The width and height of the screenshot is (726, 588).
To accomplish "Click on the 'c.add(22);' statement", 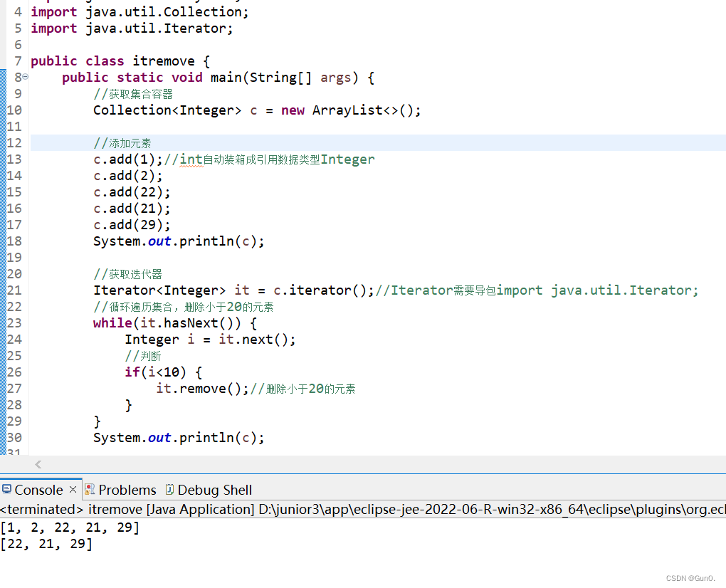I will [x=132, y=192].
